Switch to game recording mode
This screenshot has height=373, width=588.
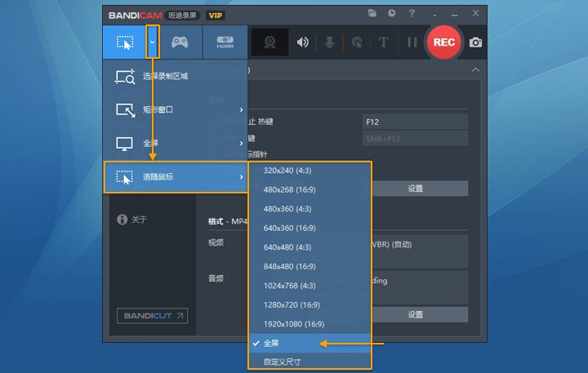coord(180,42)
